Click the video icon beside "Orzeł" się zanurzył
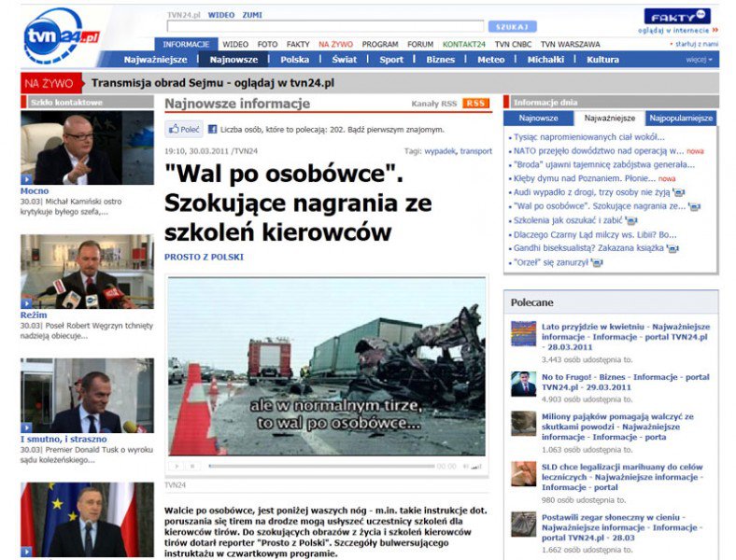The width and height of the screenshot is (736, 560). coord(597,262)
